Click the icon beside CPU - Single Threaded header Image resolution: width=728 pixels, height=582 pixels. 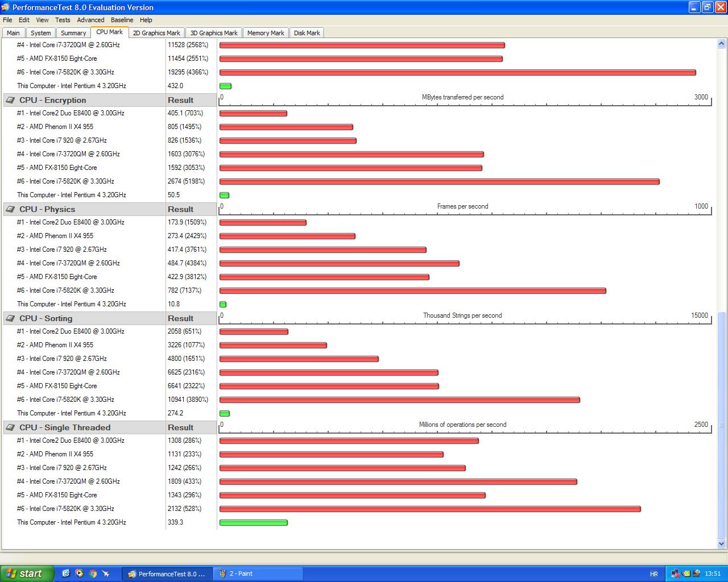[10, 427]
